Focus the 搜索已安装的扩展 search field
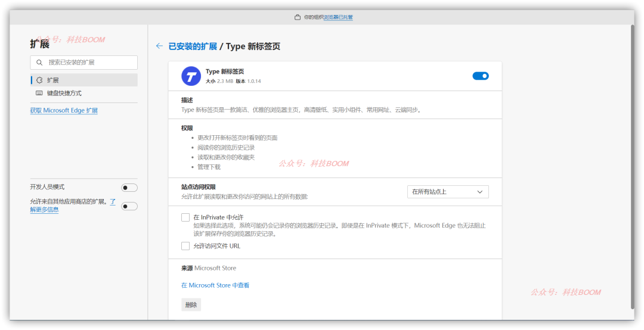Image resolution: width=644 pixels, height=330 pixels. pyautogui.click(x=84, y=63)
